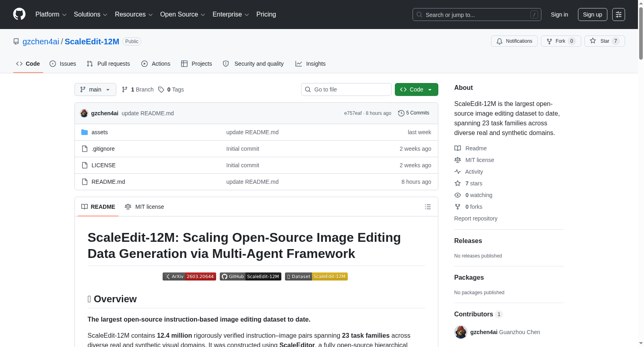This screenshot has height=347, width=644.
Task: Click the .gitignore file icon
Action: 85,149
